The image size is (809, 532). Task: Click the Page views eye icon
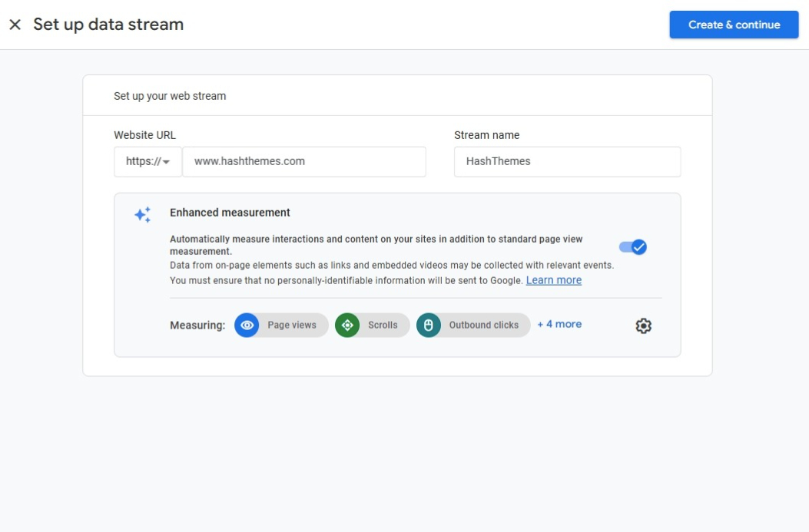pyautogui.click(x=247, y=325)
